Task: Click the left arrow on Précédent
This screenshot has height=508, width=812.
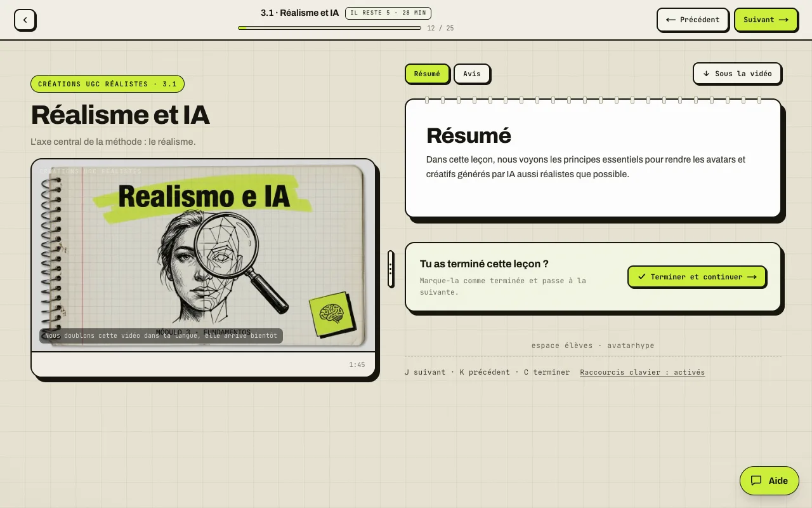Action: tap(671, 20)
